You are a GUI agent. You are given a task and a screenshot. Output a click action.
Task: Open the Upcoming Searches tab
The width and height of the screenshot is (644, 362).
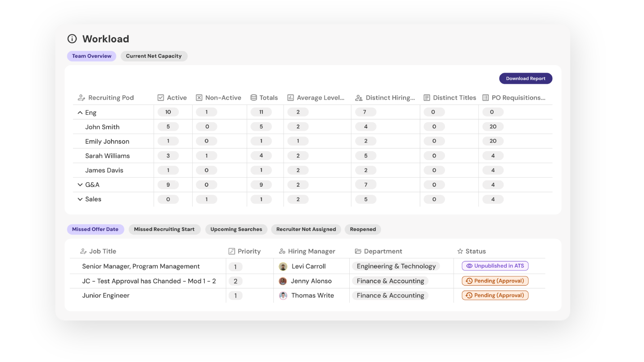pyautogui.click(x=236, y=230)
